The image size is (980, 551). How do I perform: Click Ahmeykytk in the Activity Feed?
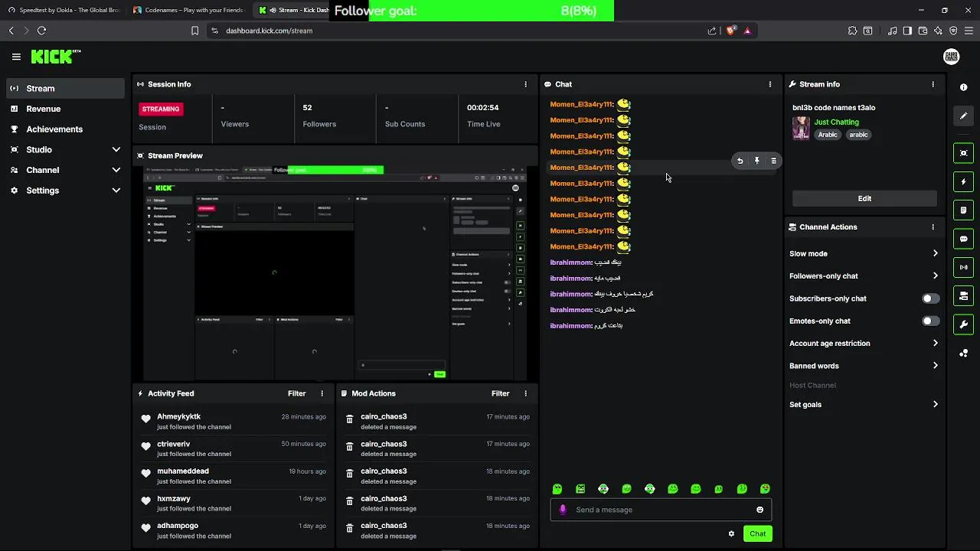pyautogui.click(x=178, y=417)
